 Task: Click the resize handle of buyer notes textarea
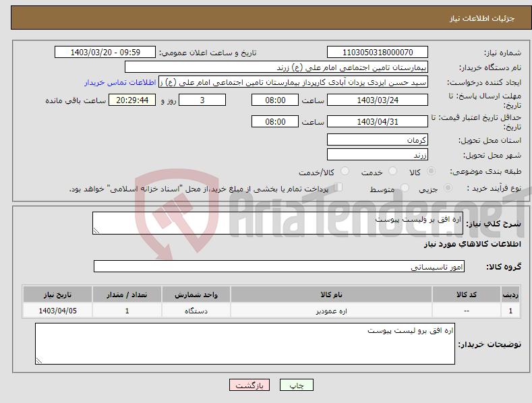pyautogui.click(x=39, y=361)
